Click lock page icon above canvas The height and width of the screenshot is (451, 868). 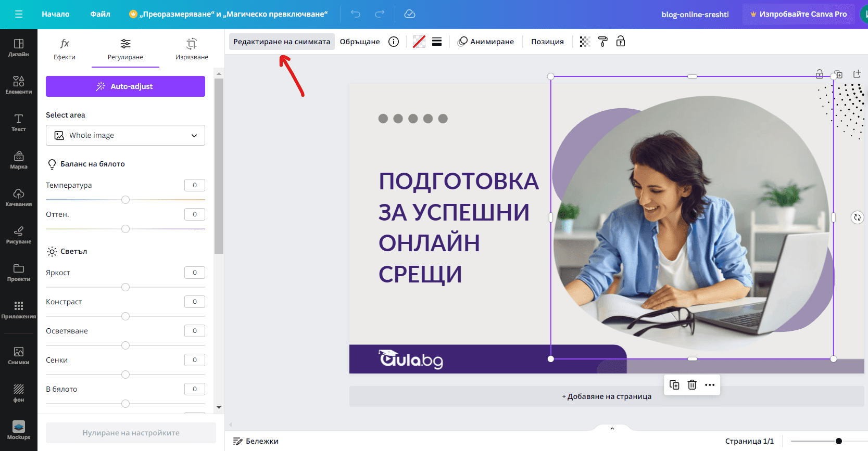click(820, 74)
